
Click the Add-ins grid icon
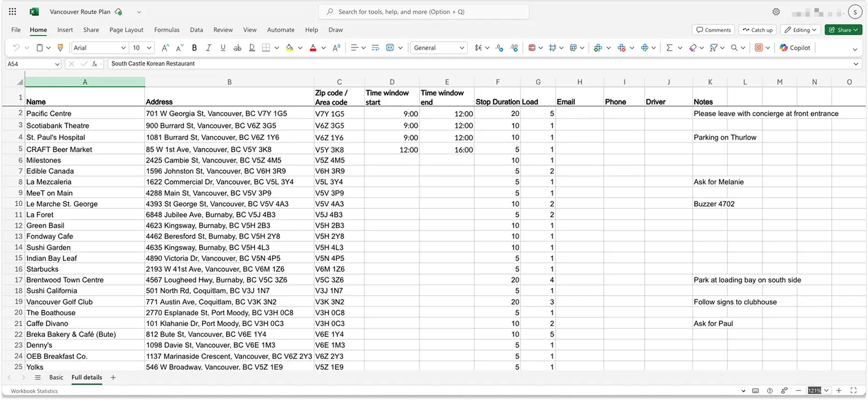coord(758,48)
